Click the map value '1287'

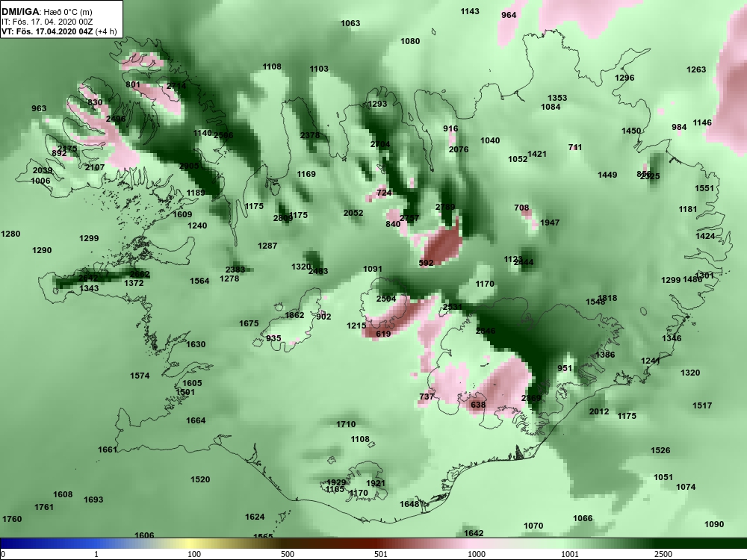point(267,246)
